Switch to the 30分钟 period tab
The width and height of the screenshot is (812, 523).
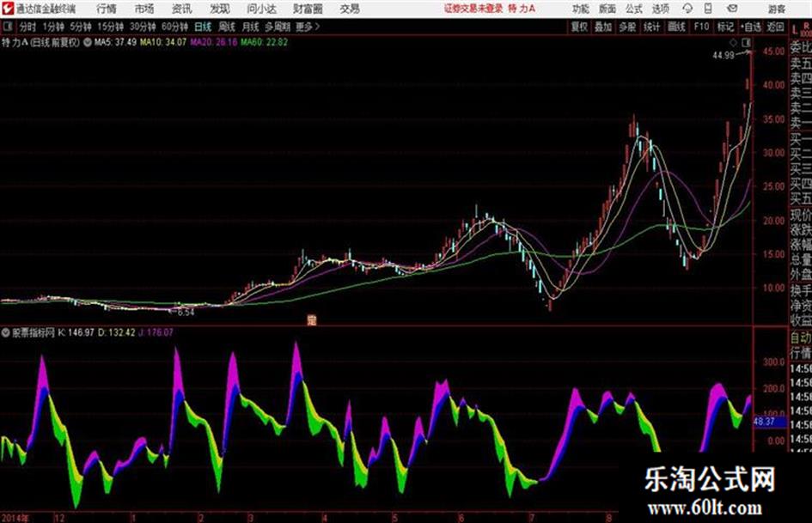pyautogui.click(x=143, y=27)
